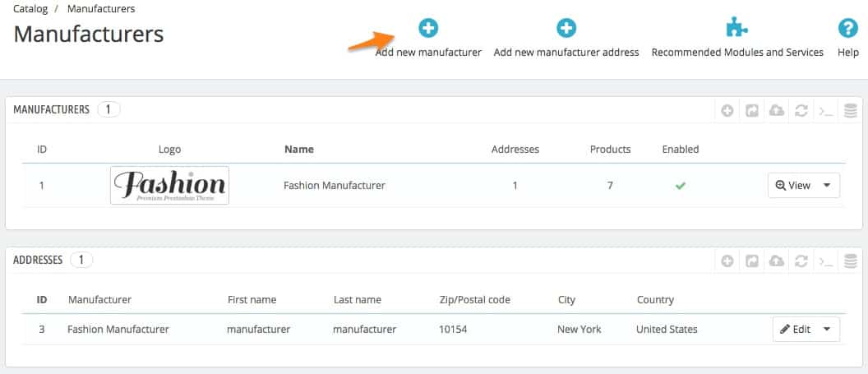Export Addresses to SQL Manager database icon
Viewport: 868px width, 374px height.
point(851,261)
